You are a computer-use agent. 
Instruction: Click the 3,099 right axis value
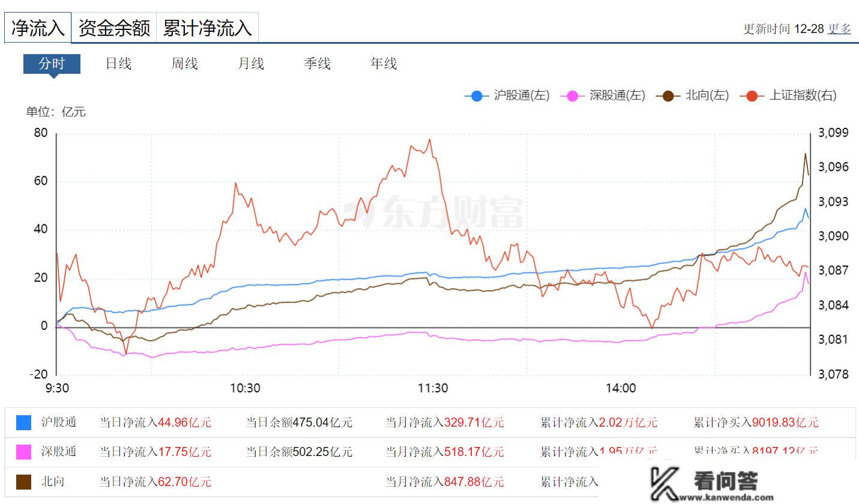click(x=834, y=133)
